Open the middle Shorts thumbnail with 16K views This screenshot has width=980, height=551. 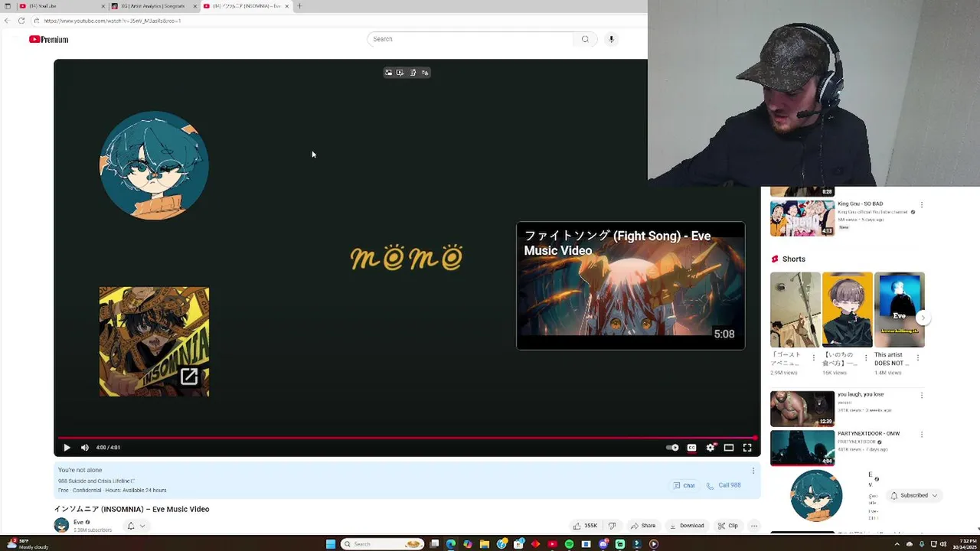(x=848, y=309)
